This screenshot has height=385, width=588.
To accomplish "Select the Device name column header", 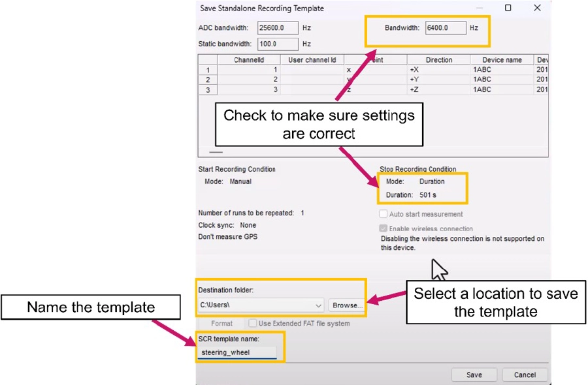I will pos(502,60).
